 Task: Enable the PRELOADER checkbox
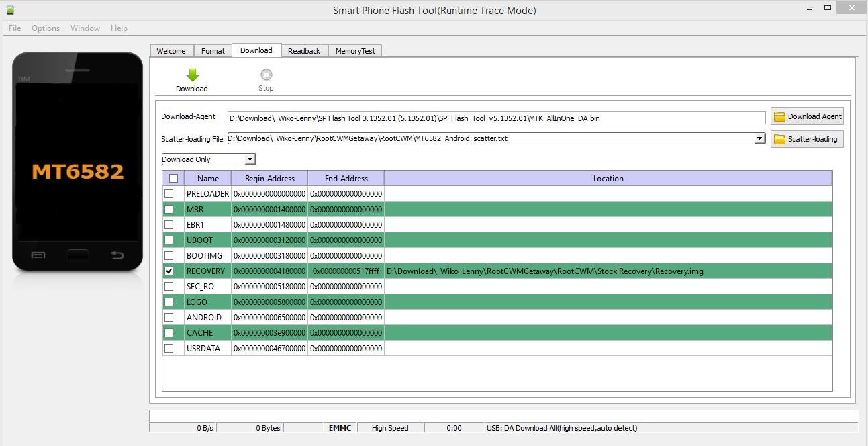[169, 193]
